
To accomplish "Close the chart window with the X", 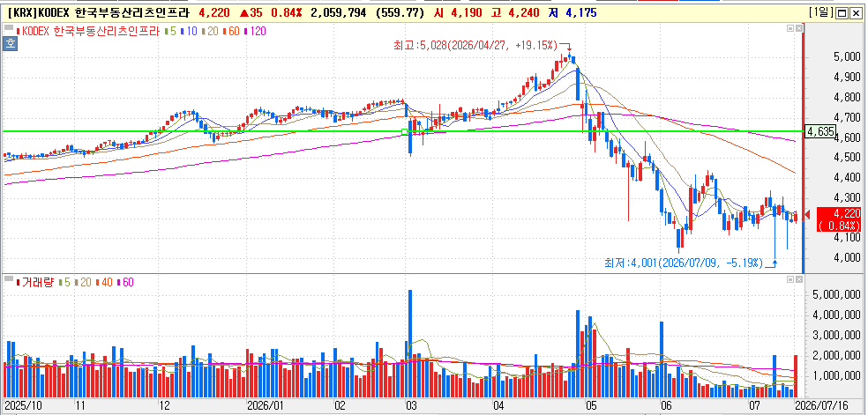I will pyautogui.click(x=857, y=13).
